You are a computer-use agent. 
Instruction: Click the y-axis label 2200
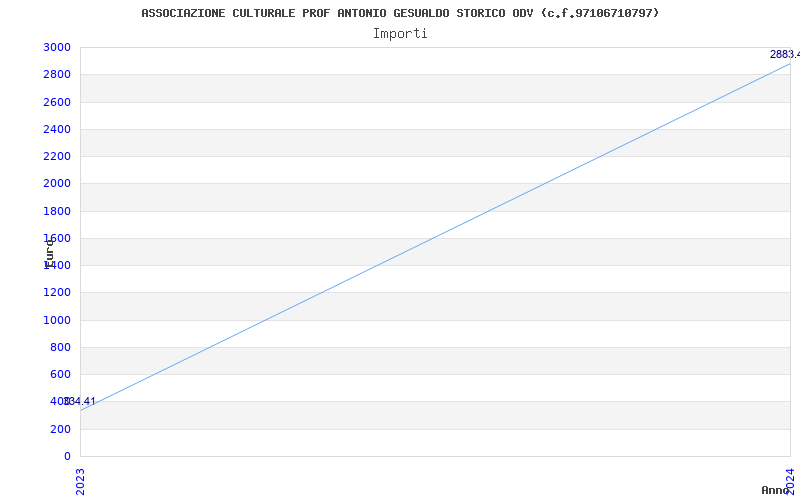(57, 156)
